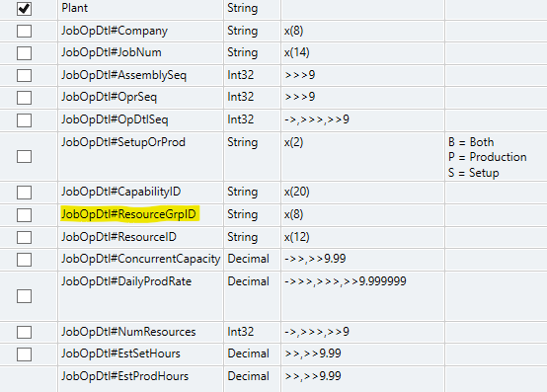This screenshot has width=547, height=392.
Task: Click the S = Setup description text
Action: pyautogui.click(x=474, y=173)
